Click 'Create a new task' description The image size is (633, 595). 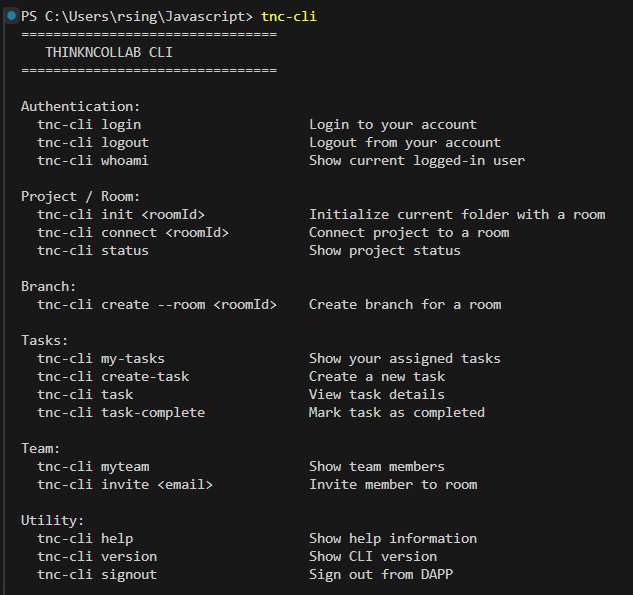pos(377,377)
